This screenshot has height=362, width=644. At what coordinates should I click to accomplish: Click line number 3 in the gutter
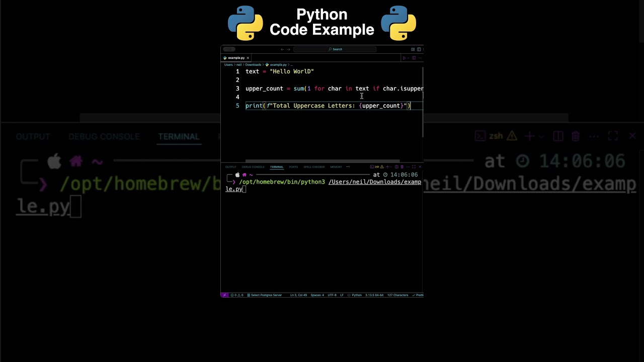[237, 88]
